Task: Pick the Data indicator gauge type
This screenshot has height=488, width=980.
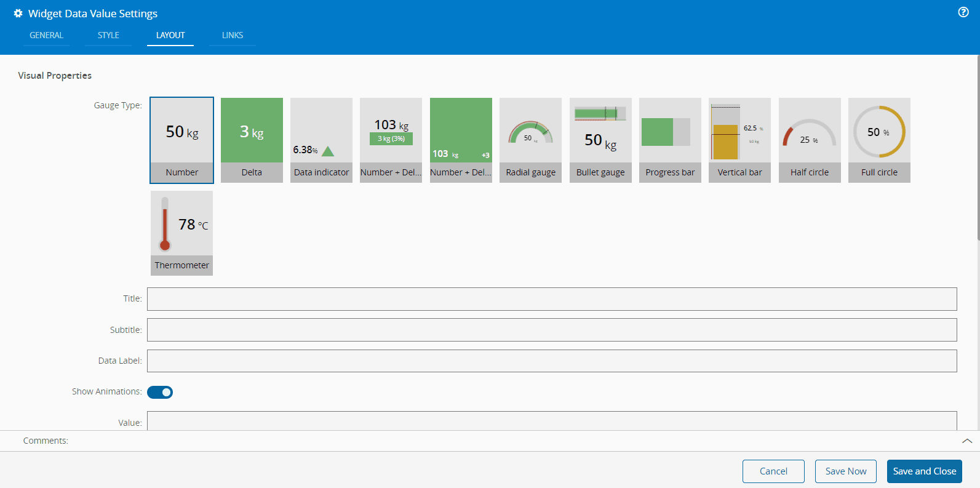Action: [321, 140]
